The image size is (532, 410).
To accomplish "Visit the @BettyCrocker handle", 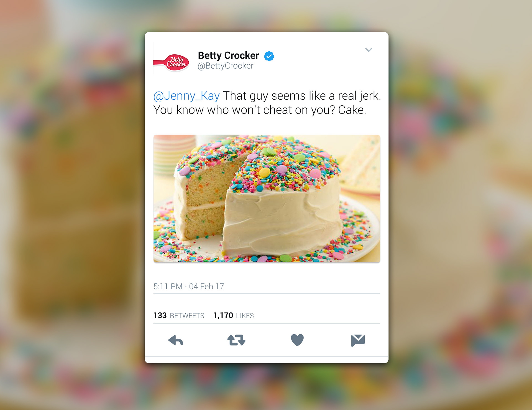I will 226,66.
